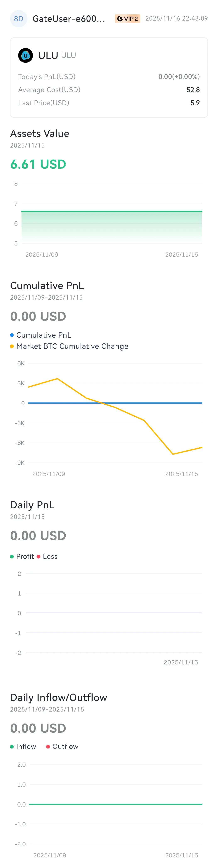Screen dimensions: 218x868
Task: Click the GateUser-e600 username
Action: point(68,18)
